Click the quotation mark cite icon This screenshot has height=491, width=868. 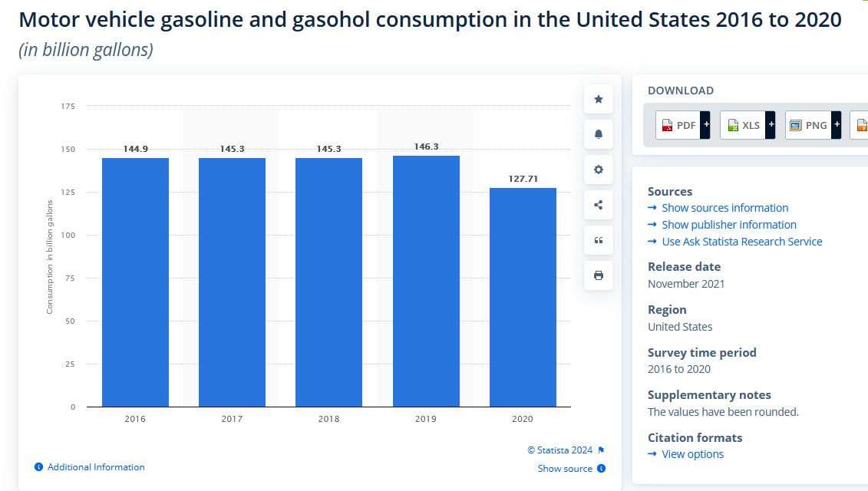[x=599, y=240]
